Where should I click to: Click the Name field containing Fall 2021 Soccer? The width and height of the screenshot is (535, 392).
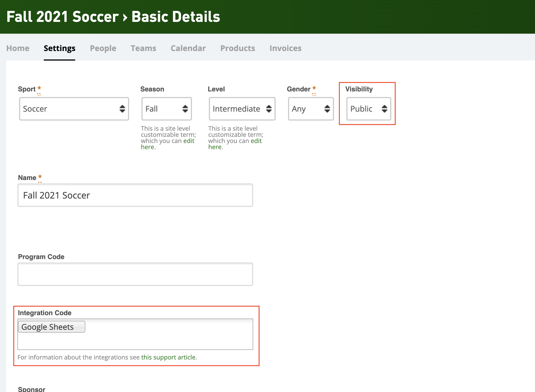click(135, 195)
